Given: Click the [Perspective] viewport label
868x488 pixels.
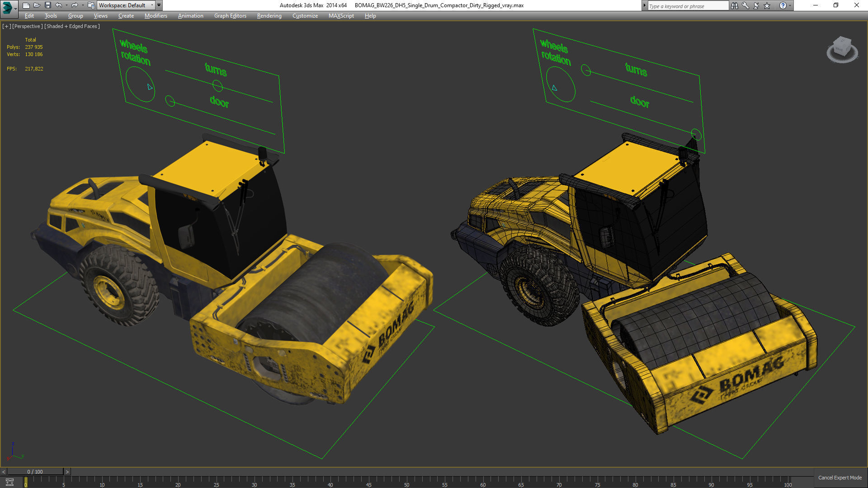Looking at the screenshot, I should 28,26.
